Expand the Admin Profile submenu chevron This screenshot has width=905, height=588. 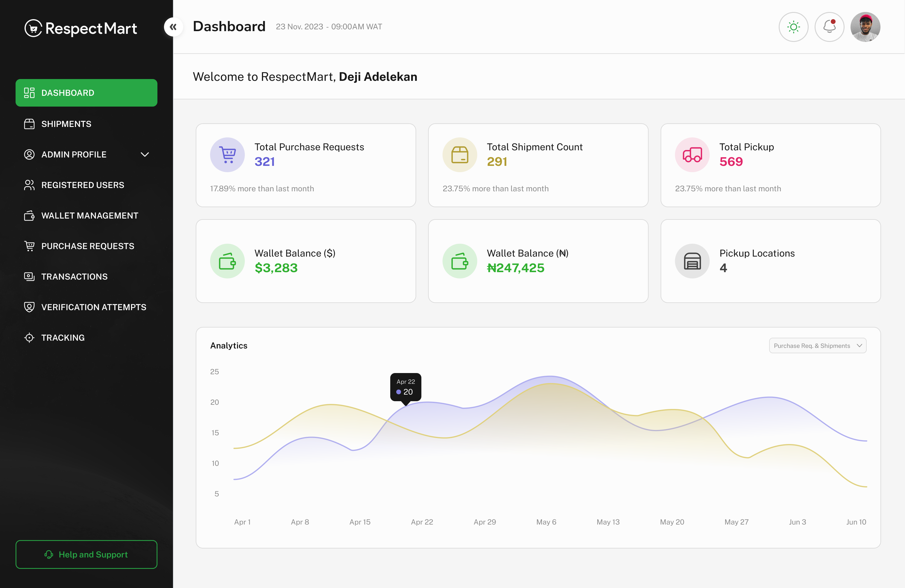pos(145,154)
